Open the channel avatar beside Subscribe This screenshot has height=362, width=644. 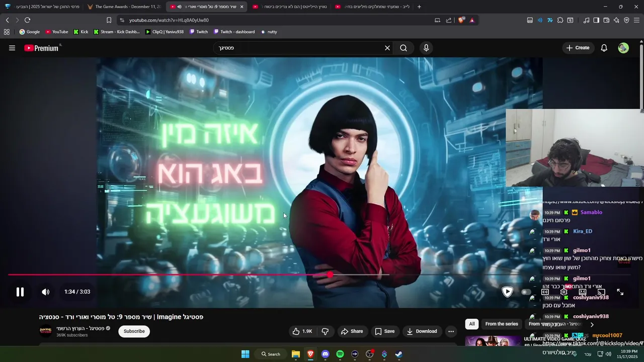click(x=46, y=331)
